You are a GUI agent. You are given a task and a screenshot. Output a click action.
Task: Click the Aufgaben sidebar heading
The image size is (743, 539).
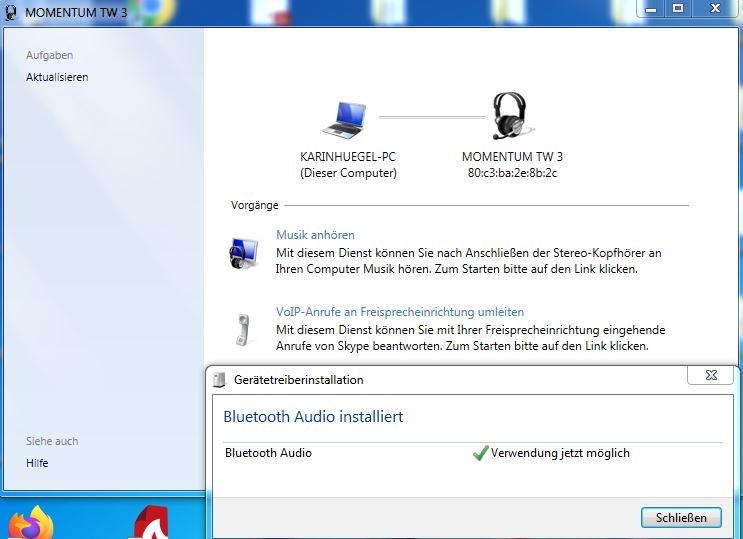[49, 55]
